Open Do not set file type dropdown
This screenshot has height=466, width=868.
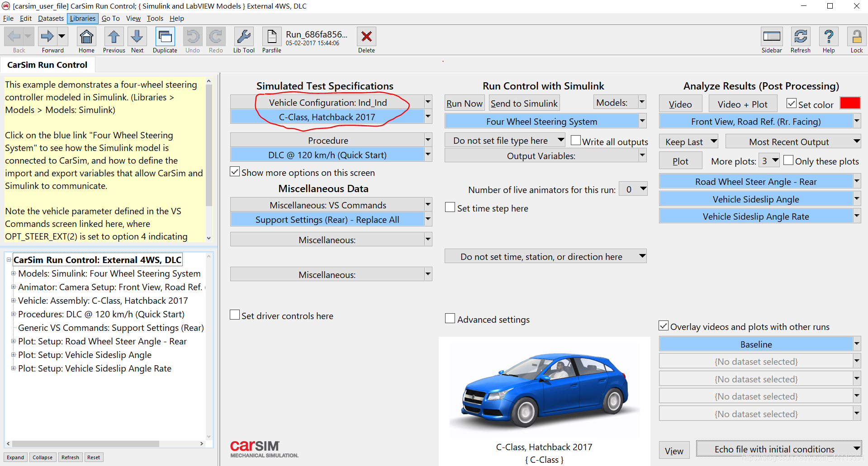tap(505, 141)
